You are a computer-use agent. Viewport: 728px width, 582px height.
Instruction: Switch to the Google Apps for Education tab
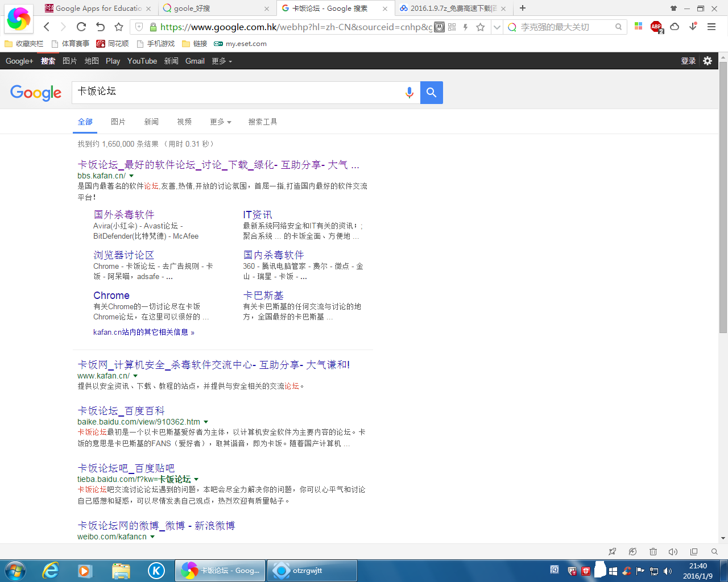tap(97, 8)
